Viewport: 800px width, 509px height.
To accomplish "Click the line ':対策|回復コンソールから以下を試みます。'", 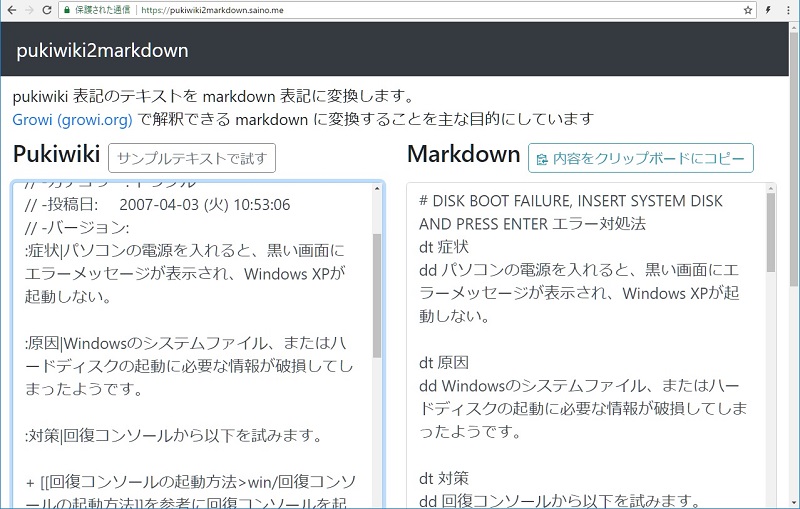I will (x=173, y=436).
